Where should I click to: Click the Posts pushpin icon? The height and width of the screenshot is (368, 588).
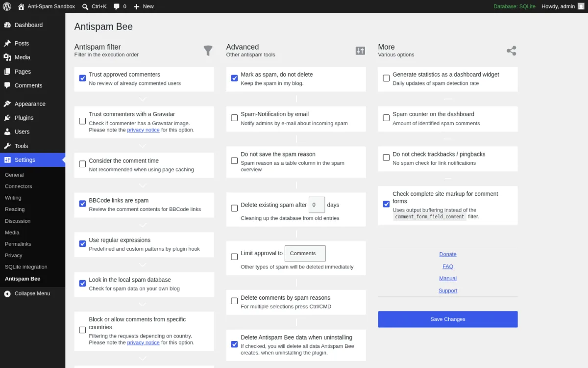pyautogui.click(x=7, y=43)
